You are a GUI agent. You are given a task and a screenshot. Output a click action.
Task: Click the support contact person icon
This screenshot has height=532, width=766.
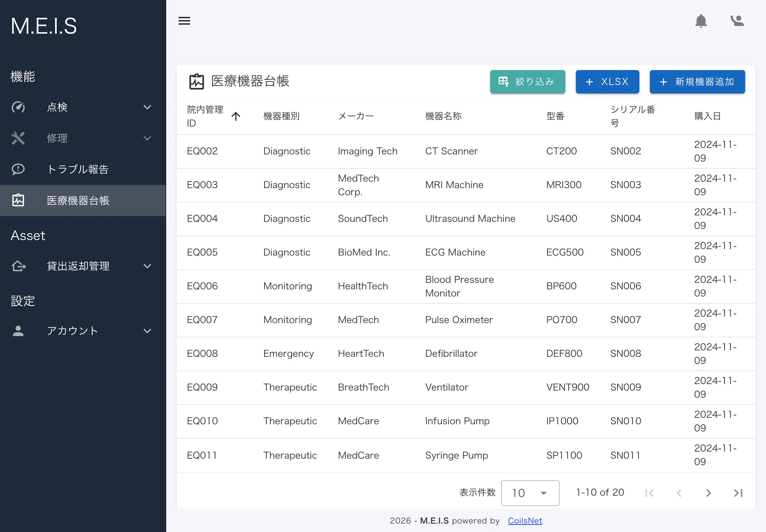[737, 21]
